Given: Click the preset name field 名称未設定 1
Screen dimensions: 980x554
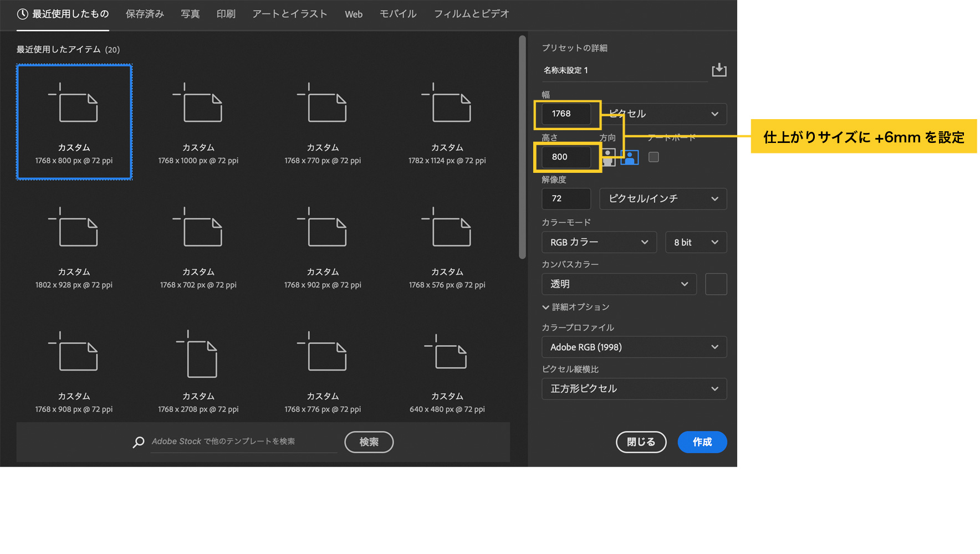Looking at the screenshot, I should 625,70.
